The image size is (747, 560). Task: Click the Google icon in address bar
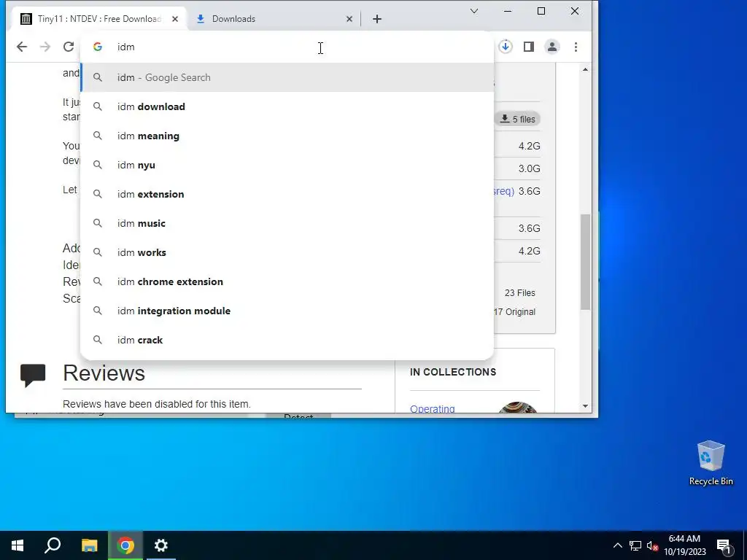coord(98,47)
